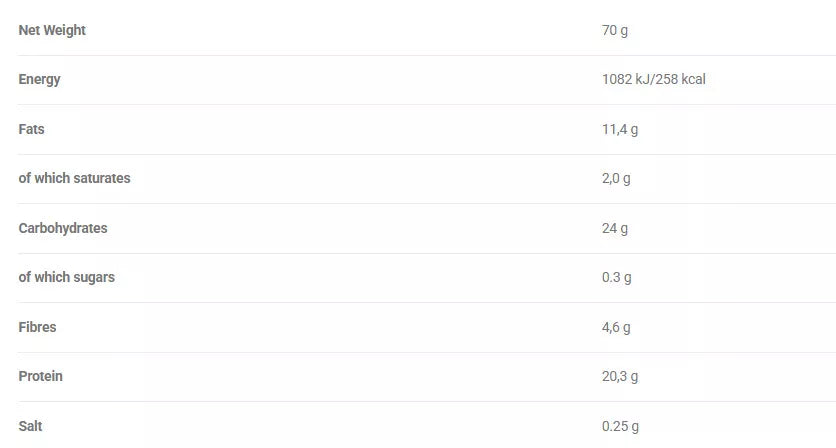The image size is (836, 448).
Task: Click the 24 g carbohydrates value
Action: coord(615,228)
